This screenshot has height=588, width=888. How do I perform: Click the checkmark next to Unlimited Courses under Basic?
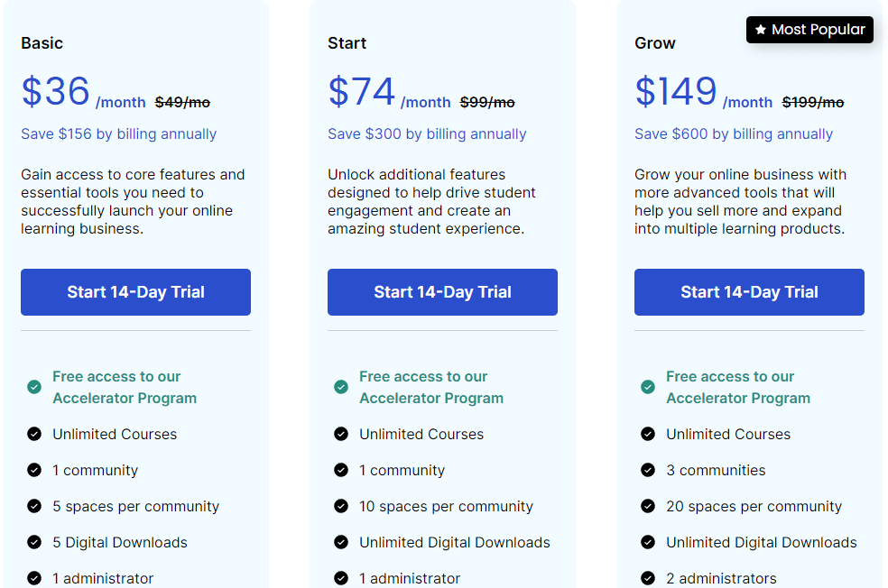point(33,434)
